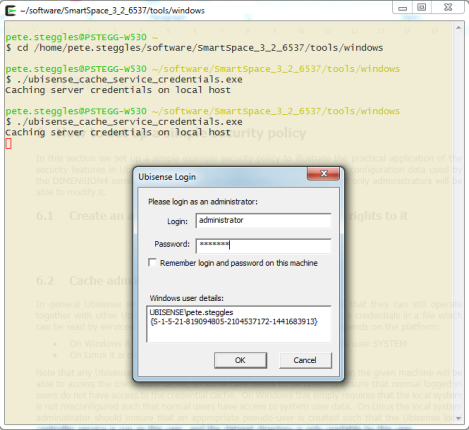The width and height of the screenshot is (469, 430).
Task: Click the 'Please login as an administrator:' text
Action: pyautogui.click(x=203, y=202)
